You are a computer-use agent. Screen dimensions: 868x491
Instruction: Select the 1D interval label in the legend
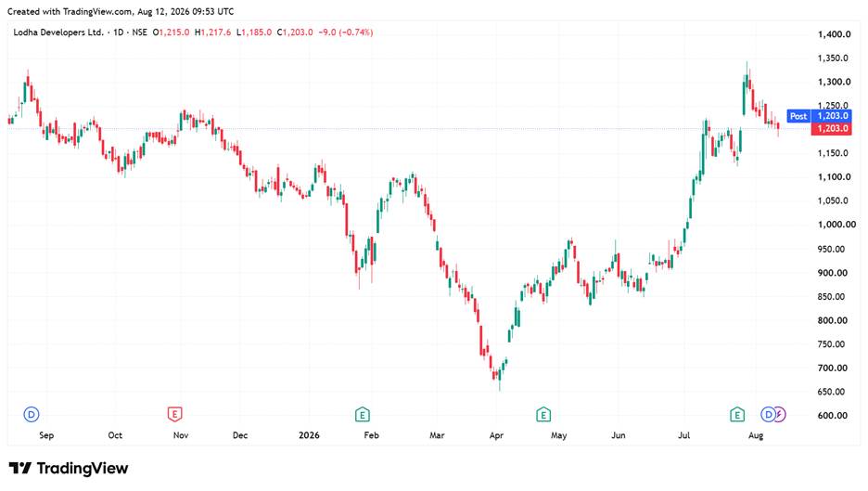[x=119, y=32]
